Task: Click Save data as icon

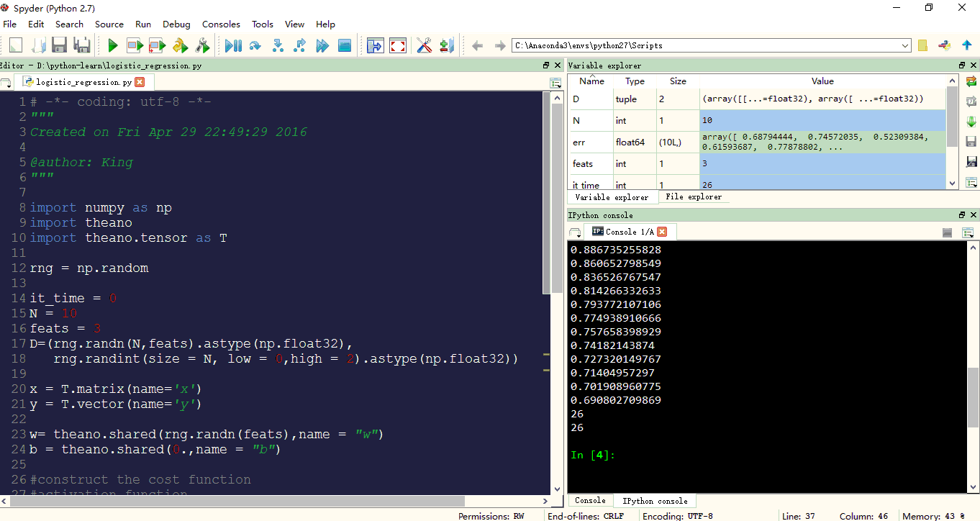Action: (971, 162)
